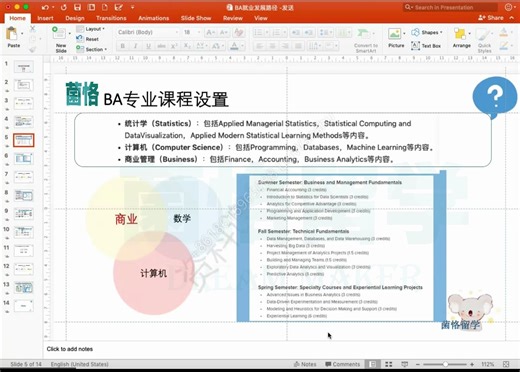The image size is (520, 372).
Task: Toggle Normal view in status bar
Action: (373, 364)
